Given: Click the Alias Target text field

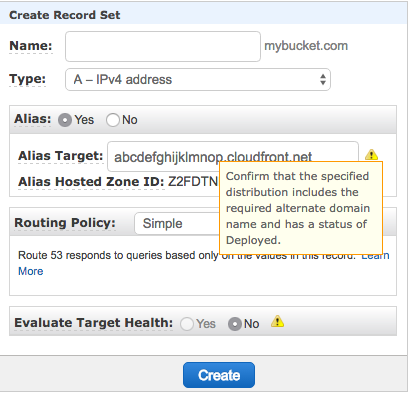Looking at the screenshot, I should 233,156.
